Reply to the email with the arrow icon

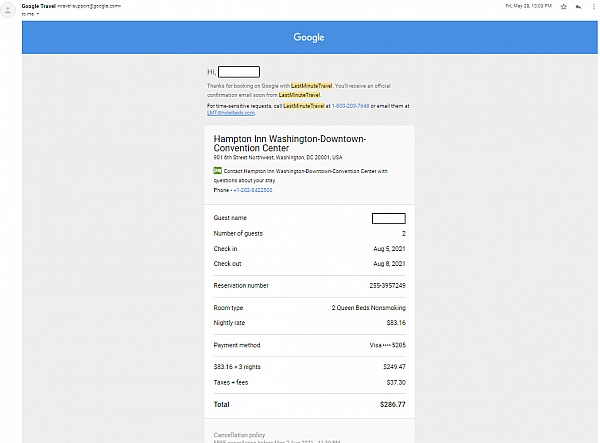click(579, 7)
